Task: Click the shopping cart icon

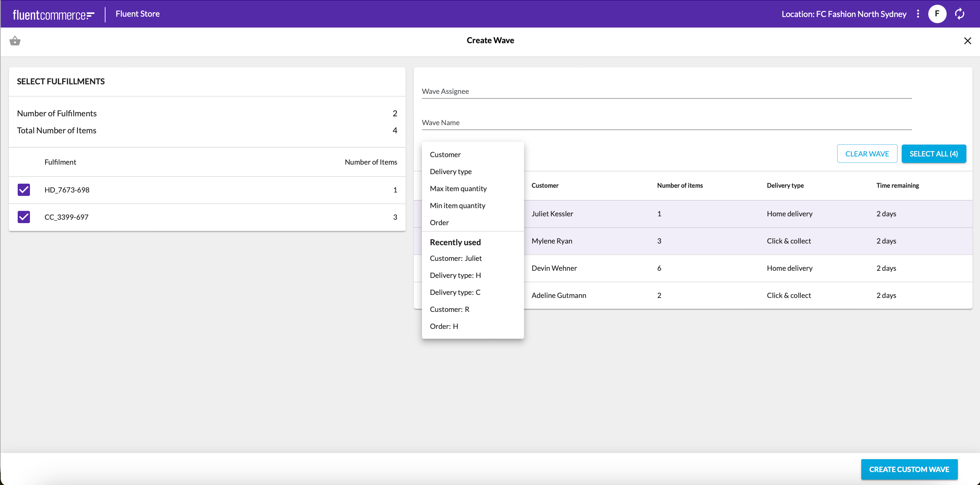Action: [15, 40]
